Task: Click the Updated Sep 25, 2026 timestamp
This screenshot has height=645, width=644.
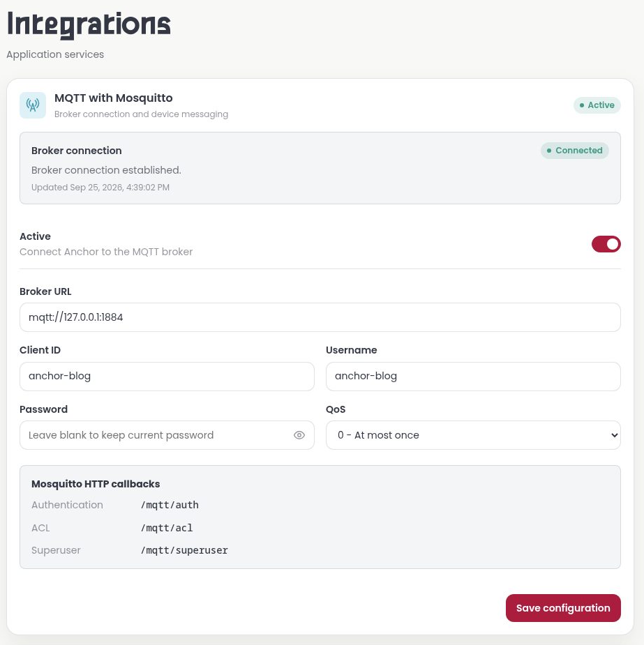Action: coord(100,187)
